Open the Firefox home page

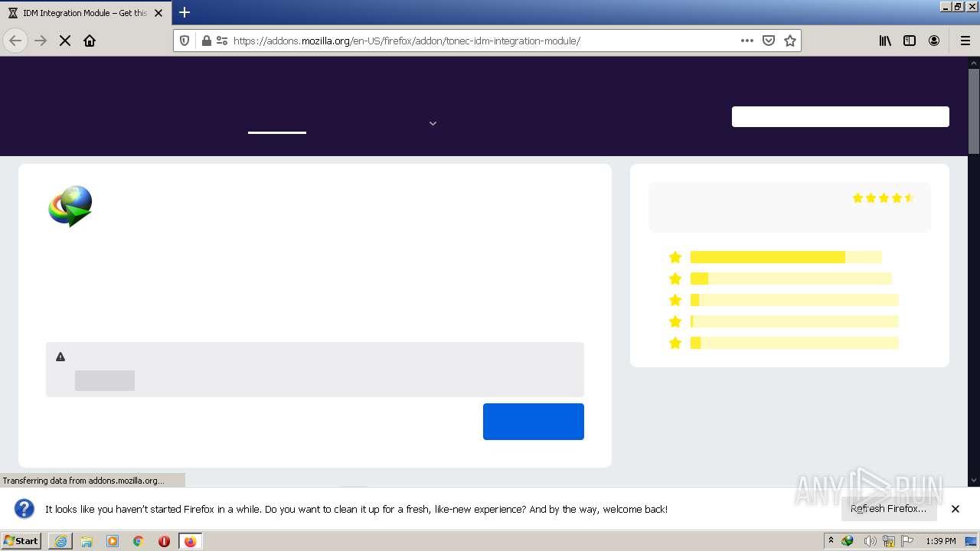[x=90, y=41]
